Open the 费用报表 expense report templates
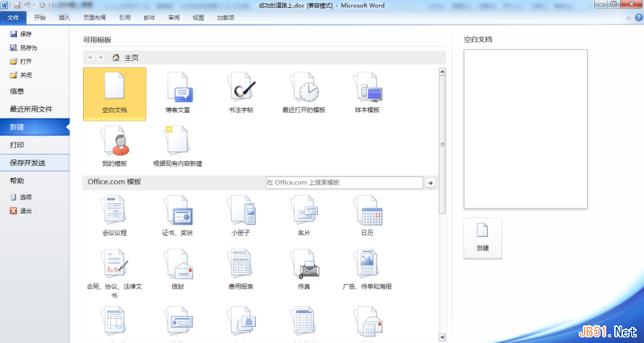 point(241,269)
